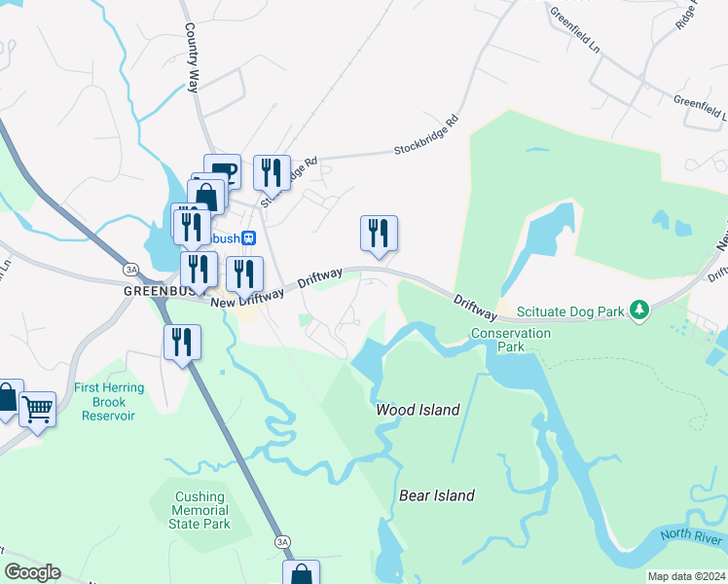
Task: Click the Wood Island label
Action: point(418,410)
